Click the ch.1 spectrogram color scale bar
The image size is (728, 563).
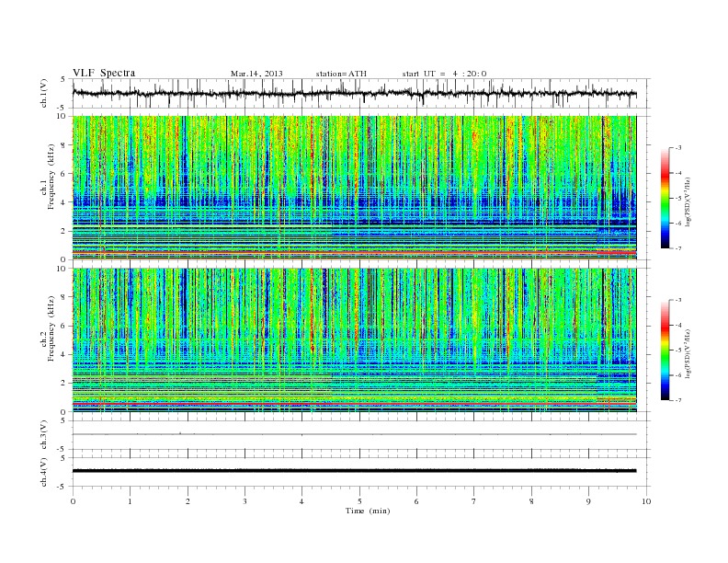tap(665, 198)
